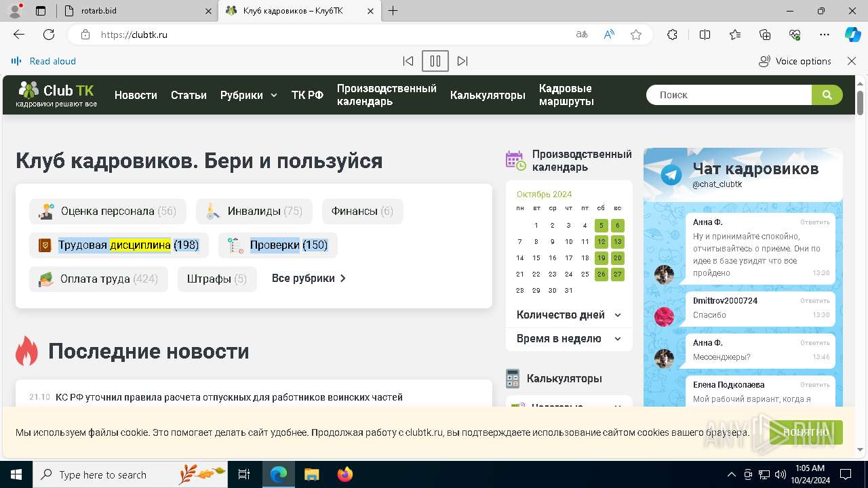Open the Калькуляторы menu item
Screen dimensions: 868x488
coord(488,95)
